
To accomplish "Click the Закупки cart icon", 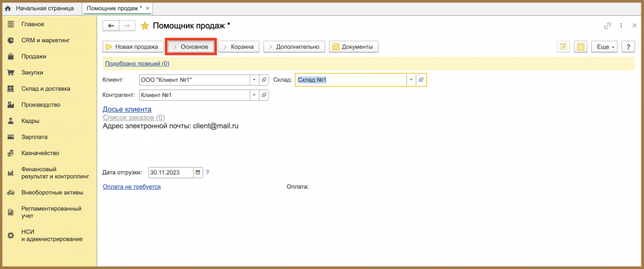I will (11, 72).
